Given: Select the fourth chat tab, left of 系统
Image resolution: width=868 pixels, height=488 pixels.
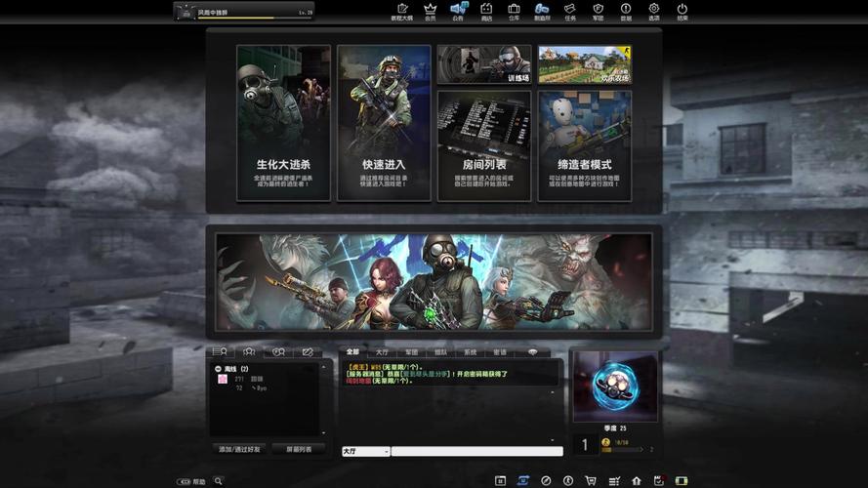Looking at the screenshot, I should click(x=440, y=352).
